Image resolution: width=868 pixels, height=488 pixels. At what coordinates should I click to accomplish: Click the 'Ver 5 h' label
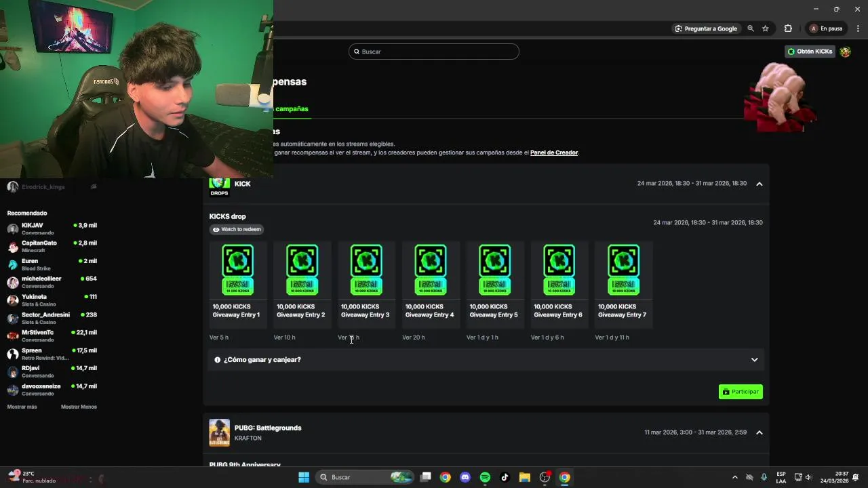pos(219,338)
